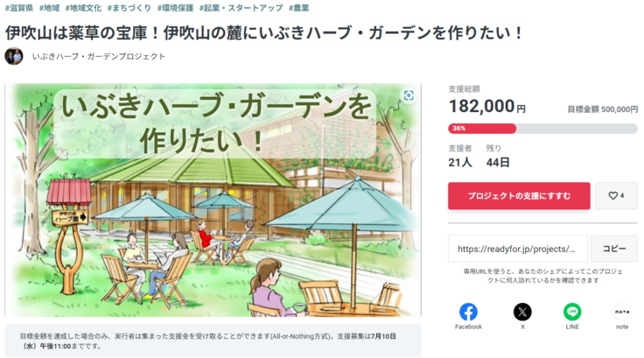Click the Facebook share icon
This screenshot has width=644, height=358.
[x=468, y=312]
